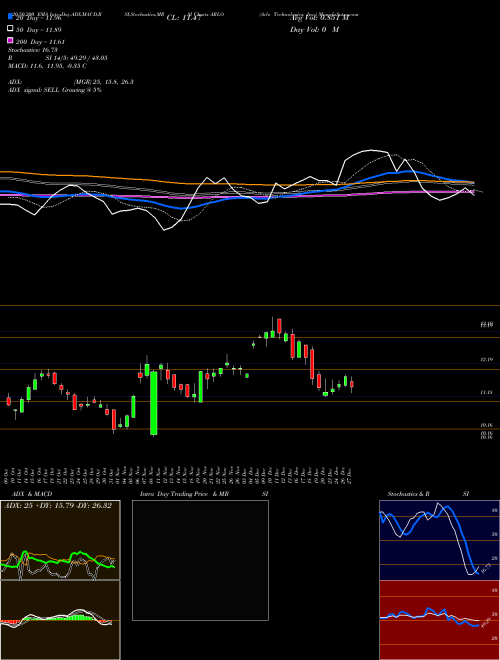Click the last red candlestick dated 27 Dec

point(352,384)
